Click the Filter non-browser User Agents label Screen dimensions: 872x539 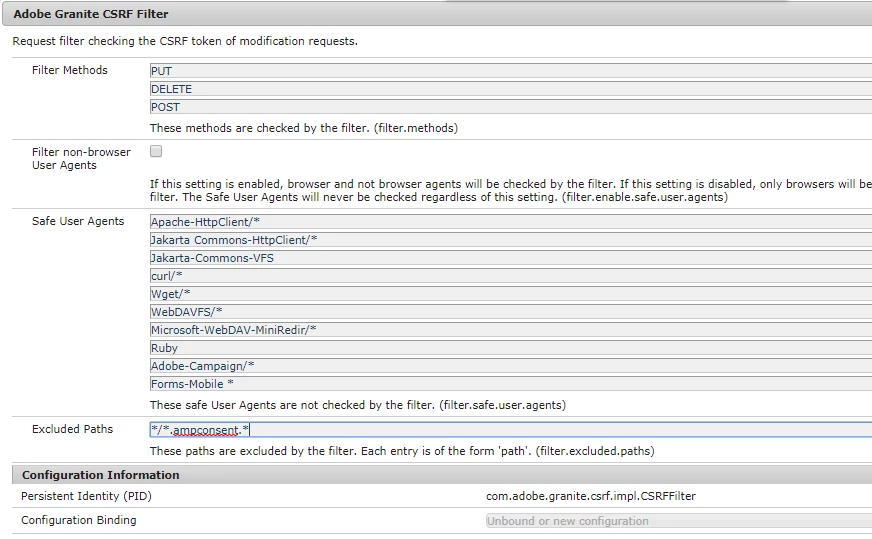click(x=81, y=159)
